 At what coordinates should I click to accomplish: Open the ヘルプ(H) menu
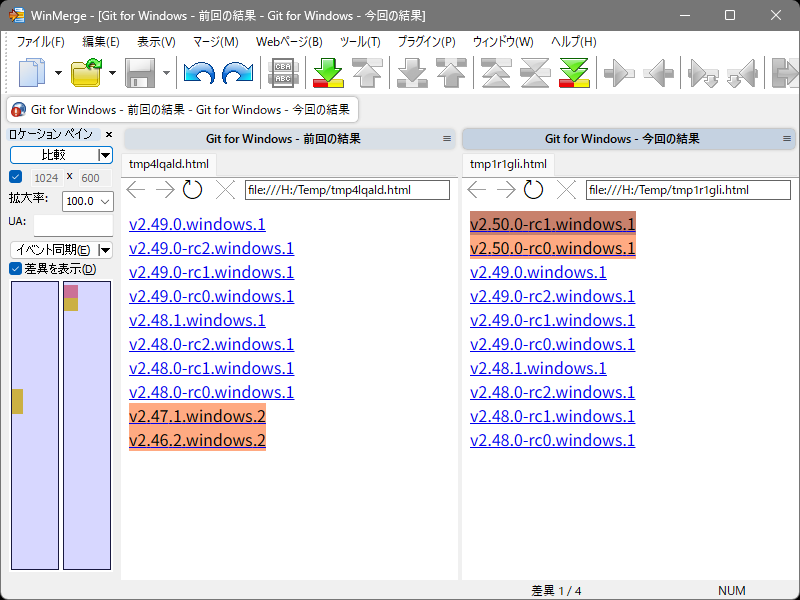coord(573,42)
